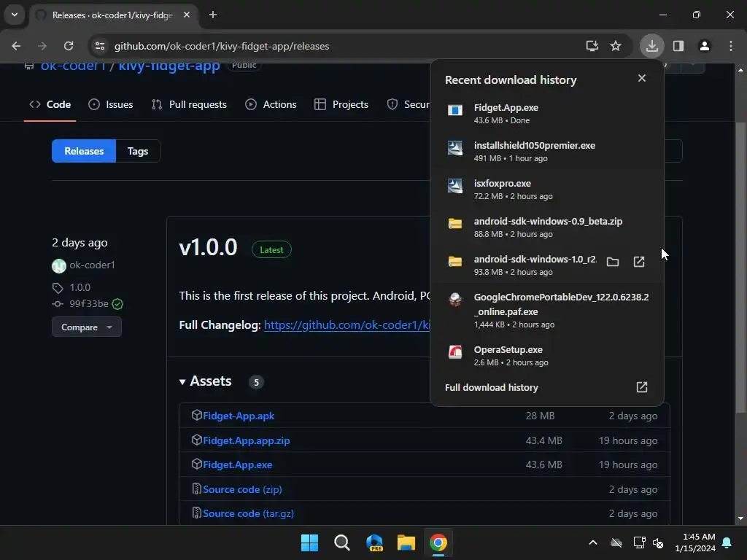
Task: Open GoogleChromePortableDev download entry
Action: pyautogui.click(x=547, y=311)
